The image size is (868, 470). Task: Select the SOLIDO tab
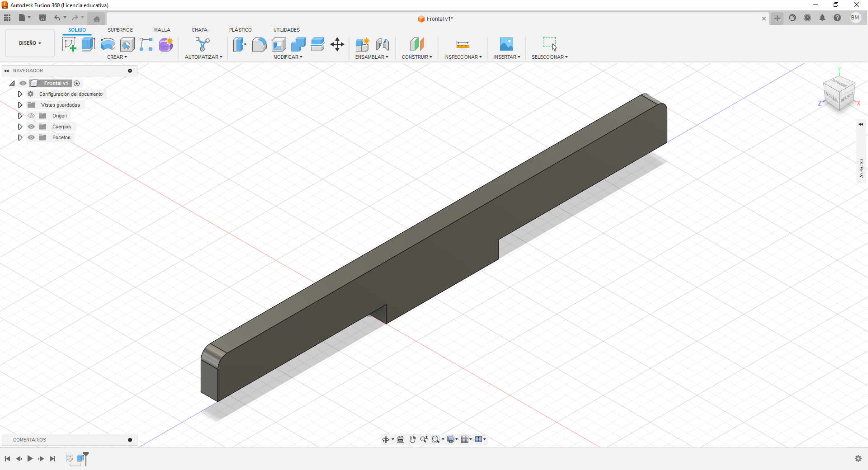pyautogui.click(x=77, y=30)
